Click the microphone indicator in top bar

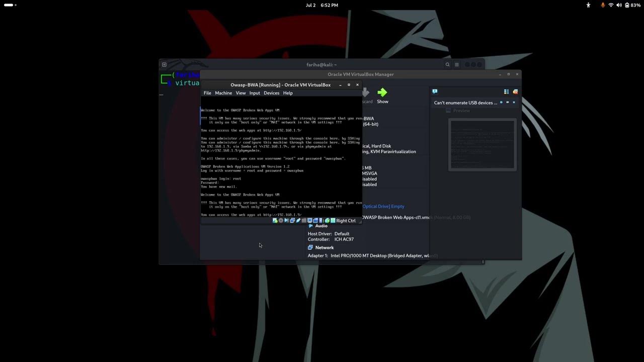(x=603, y=5)
